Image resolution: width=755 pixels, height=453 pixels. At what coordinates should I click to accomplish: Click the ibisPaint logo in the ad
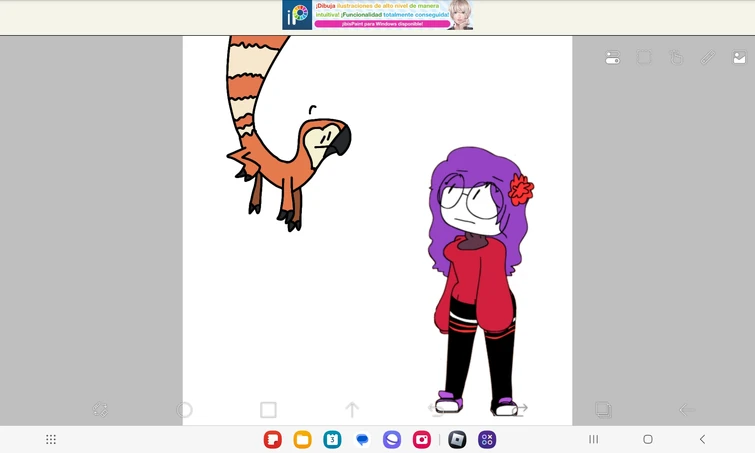[297, 15]
